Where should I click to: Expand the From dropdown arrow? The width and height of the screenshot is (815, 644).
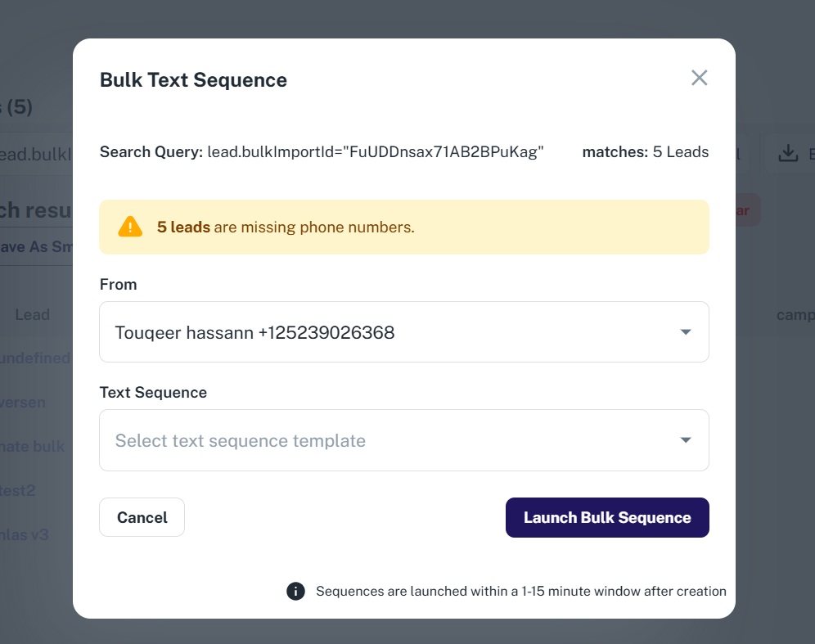coord(686,332)
